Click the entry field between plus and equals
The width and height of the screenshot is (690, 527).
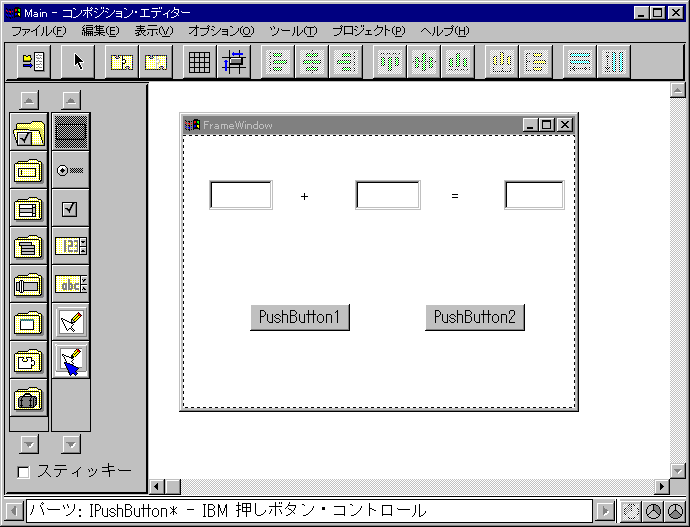tap(388, 195)
